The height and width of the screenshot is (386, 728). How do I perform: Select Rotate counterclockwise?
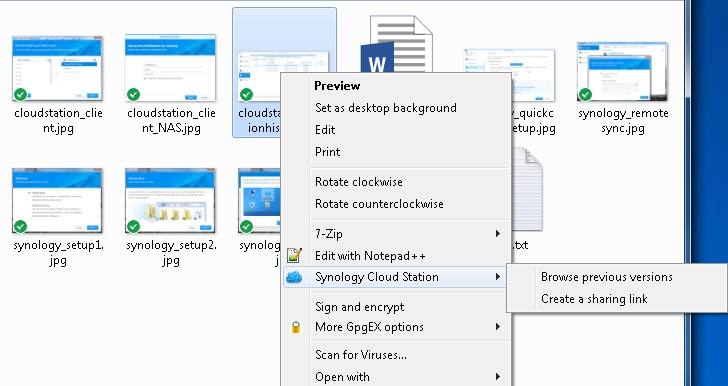click(379, 204)
